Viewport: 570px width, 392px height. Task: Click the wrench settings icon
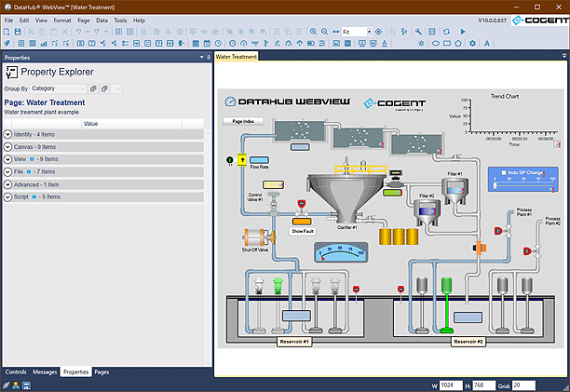pos(419,32)
